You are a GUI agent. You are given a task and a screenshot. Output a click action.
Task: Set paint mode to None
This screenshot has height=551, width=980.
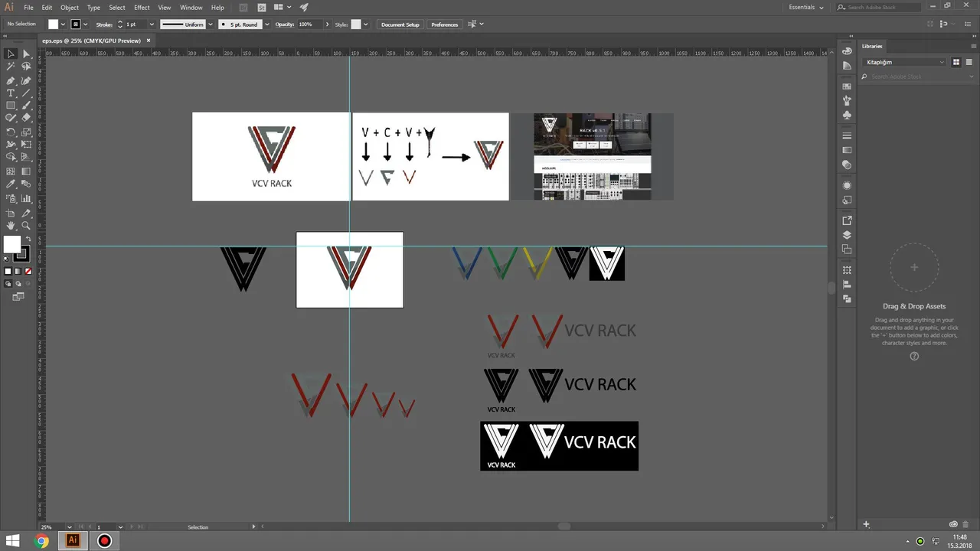pyautogui.click(x=28, y=271)
